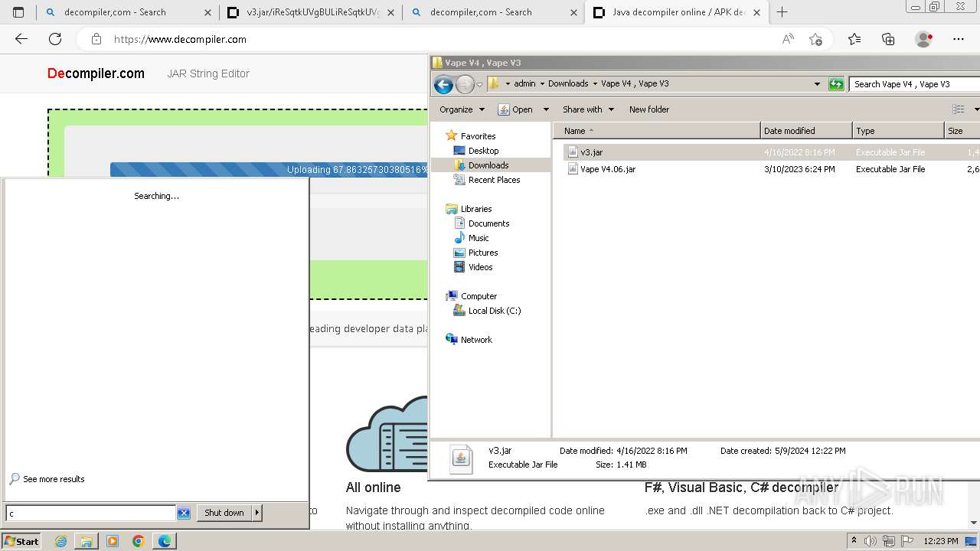Go back in the Edge browser
Screen dimensions: 980x551
pyautogui.click(x=21, y=39)
